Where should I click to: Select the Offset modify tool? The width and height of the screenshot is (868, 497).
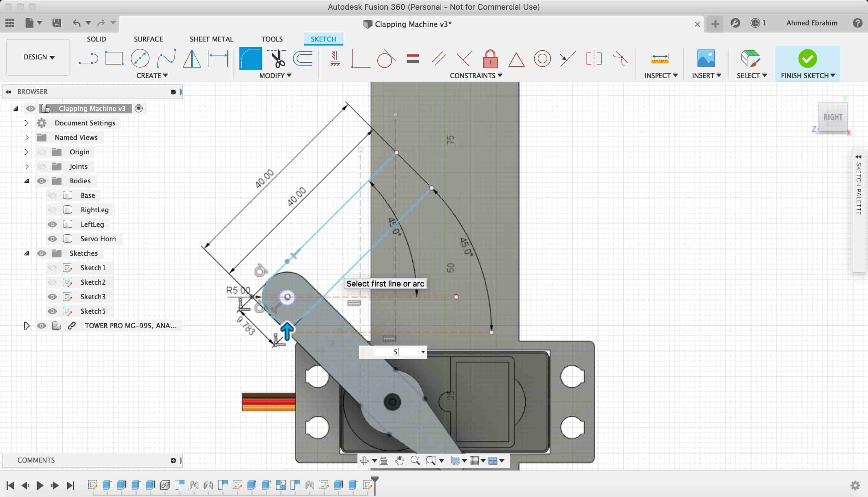[x=303, y=59]
